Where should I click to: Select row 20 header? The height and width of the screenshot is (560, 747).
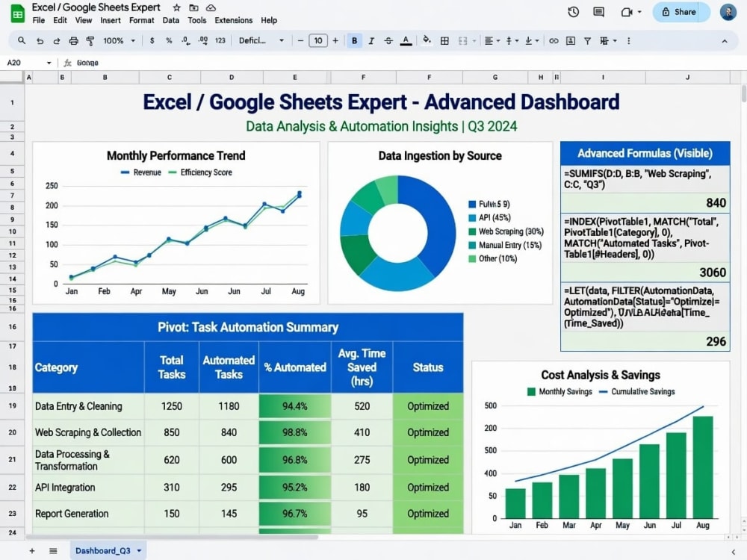(13, 432)
